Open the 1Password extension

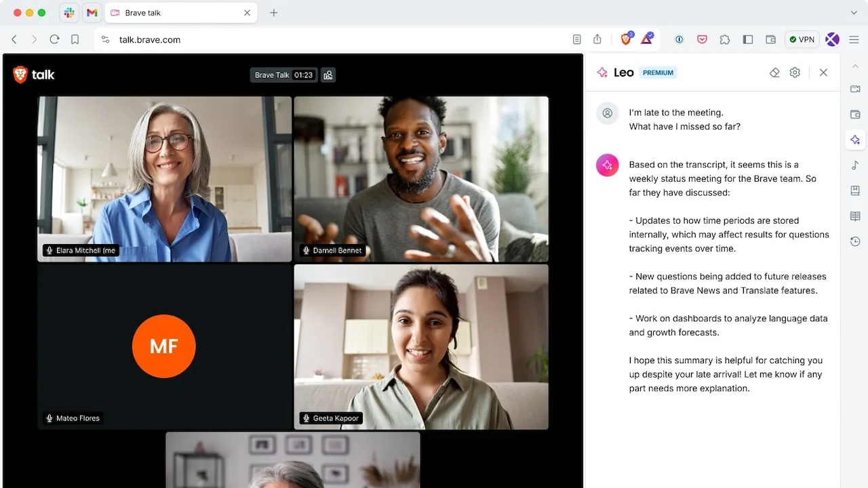pyautogui.click(x=679, y=40)
